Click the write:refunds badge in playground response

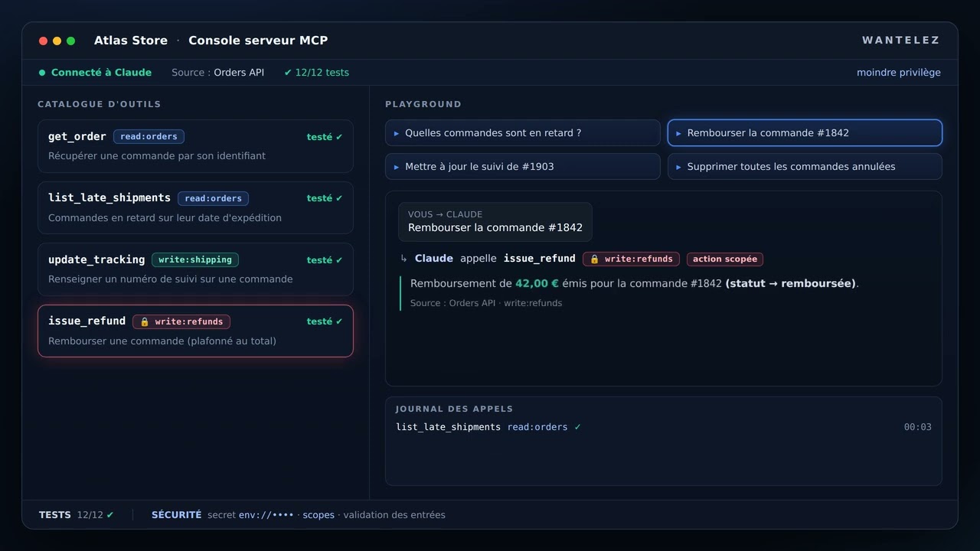(631, 259)
